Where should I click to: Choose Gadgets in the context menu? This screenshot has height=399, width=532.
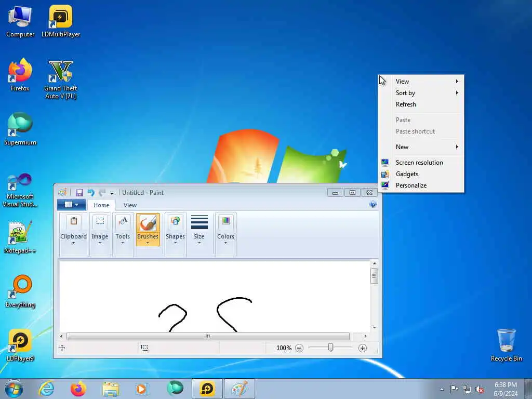pyautogui.click(x=421, y=174)
